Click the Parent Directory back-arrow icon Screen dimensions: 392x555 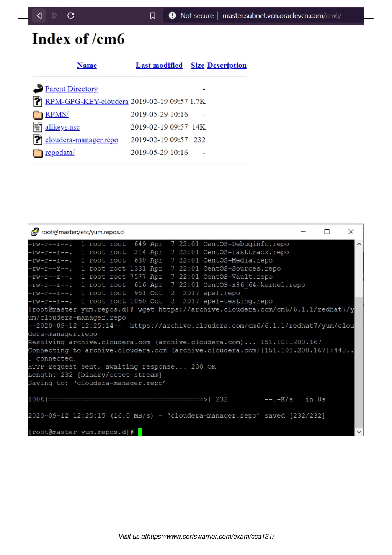38,89
